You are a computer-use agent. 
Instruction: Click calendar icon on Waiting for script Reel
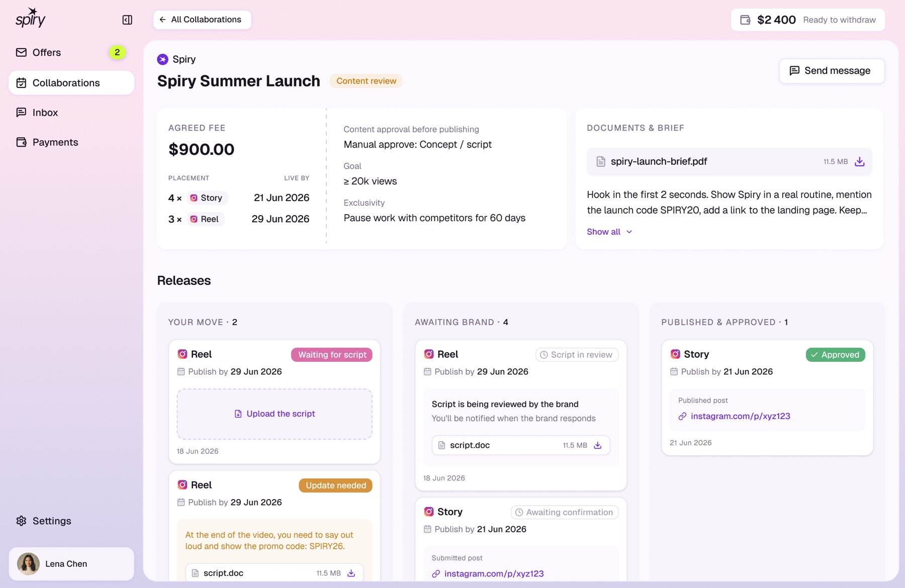(181, 372)
